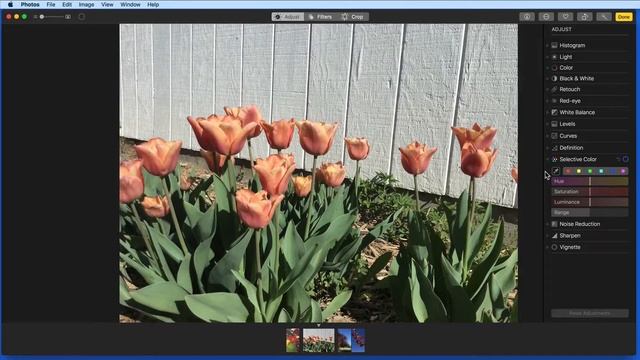
Task: Mark photo as favorite with heart icon
Action: click(x=565, y=17)
